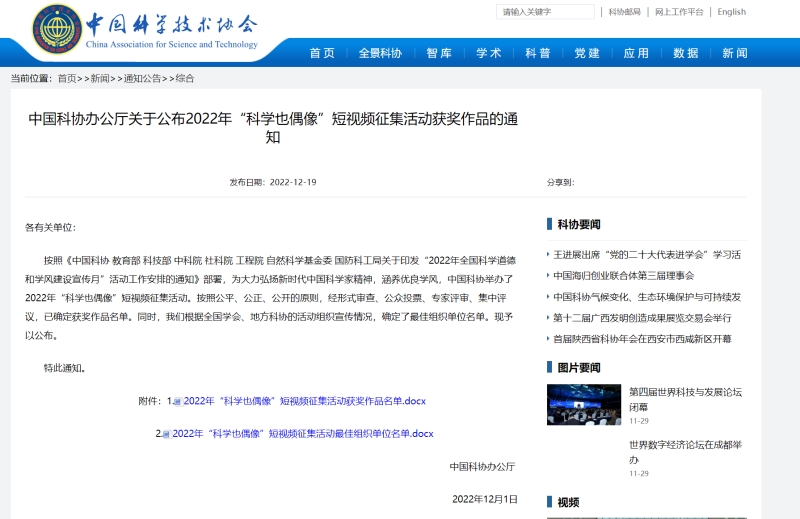
Task: Click the China Association for Science and Technology logo
Action: pos(145,30)
